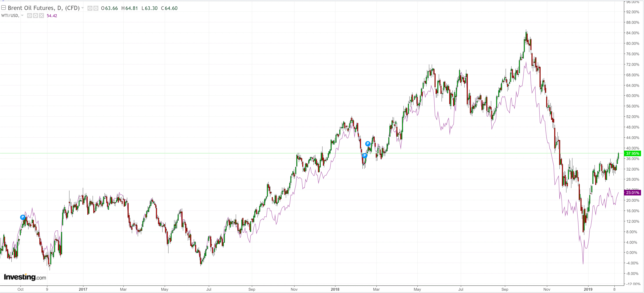Viewport: 644px width, 293px height.
Task: Click the purple WTI last value 54.42
Action: [x=52, y=16]
